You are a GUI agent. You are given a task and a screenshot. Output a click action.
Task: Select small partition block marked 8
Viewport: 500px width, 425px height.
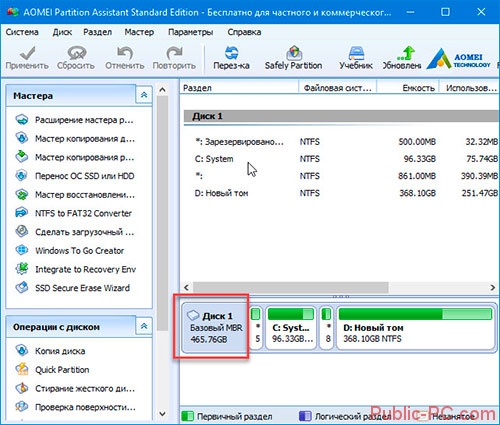pyautogui.click(x=326, y=327)
